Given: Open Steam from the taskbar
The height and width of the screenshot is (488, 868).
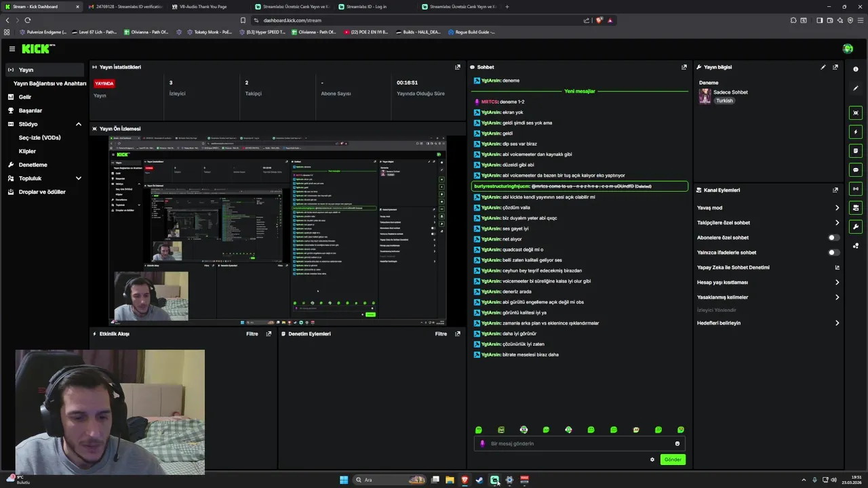Looking at the screenshot, I should pyautogui.click(x=479, y=480).
